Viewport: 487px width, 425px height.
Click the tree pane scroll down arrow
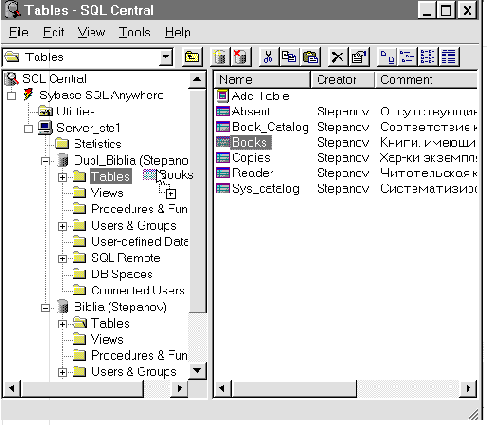tap(197, 371)
